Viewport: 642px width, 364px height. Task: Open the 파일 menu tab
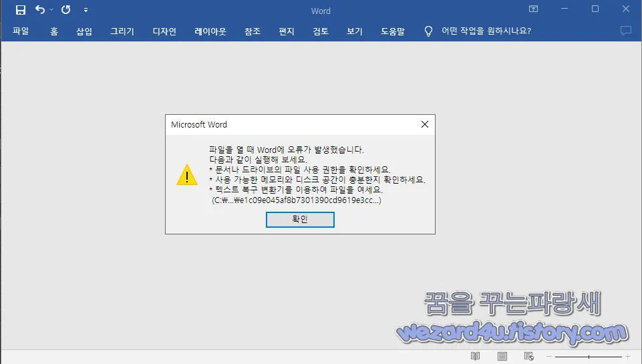point(21,31)
